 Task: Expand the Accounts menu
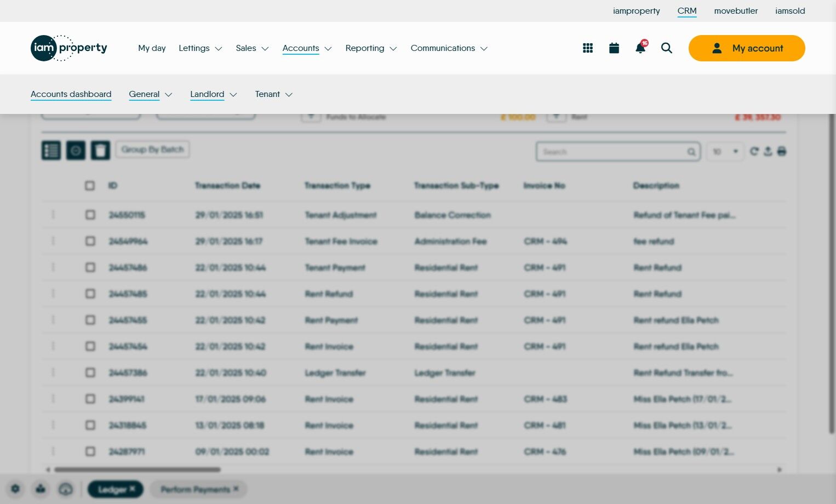[307, 48]
